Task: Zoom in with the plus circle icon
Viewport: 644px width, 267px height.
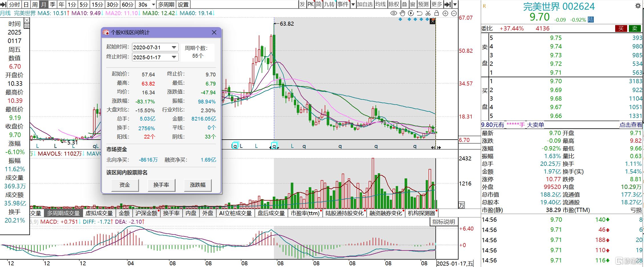Action: click(x=445, y=13)
